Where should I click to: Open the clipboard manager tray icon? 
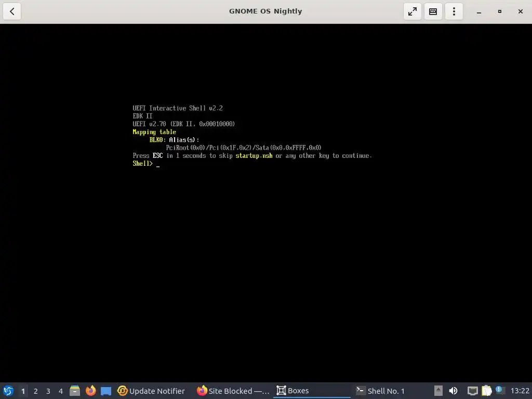tap(486, 391)
